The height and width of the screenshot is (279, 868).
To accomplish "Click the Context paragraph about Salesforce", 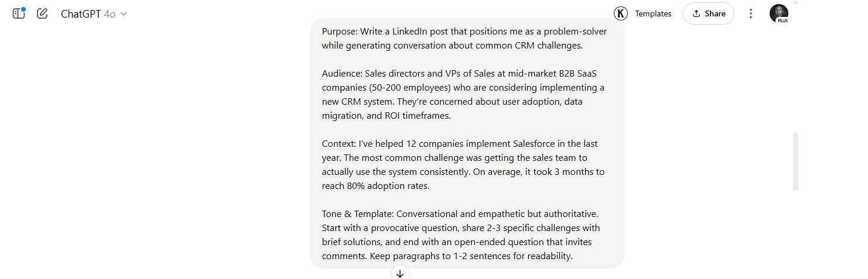I will (x=463, y=165).
